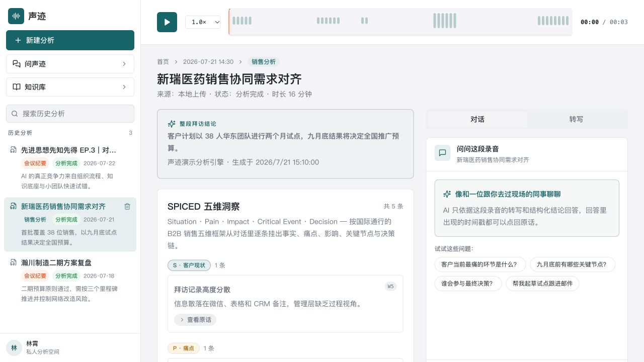
Task: Click the search magnifier icon
Action: pos(15,114)
